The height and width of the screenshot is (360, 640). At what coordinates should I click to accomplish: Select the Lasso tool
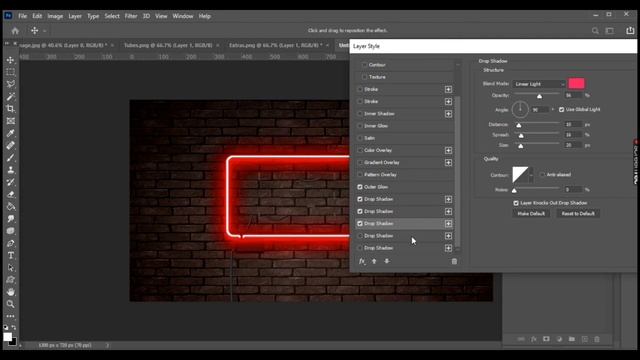pyautogui.click(x=11, y=84)
